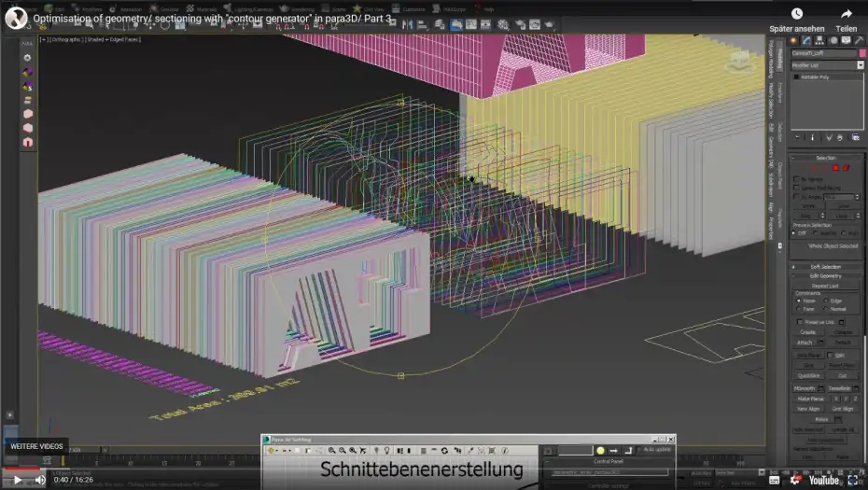Click the Repeat Last button
The width and height of the screenshot is (868, 490).
point(825,286)
